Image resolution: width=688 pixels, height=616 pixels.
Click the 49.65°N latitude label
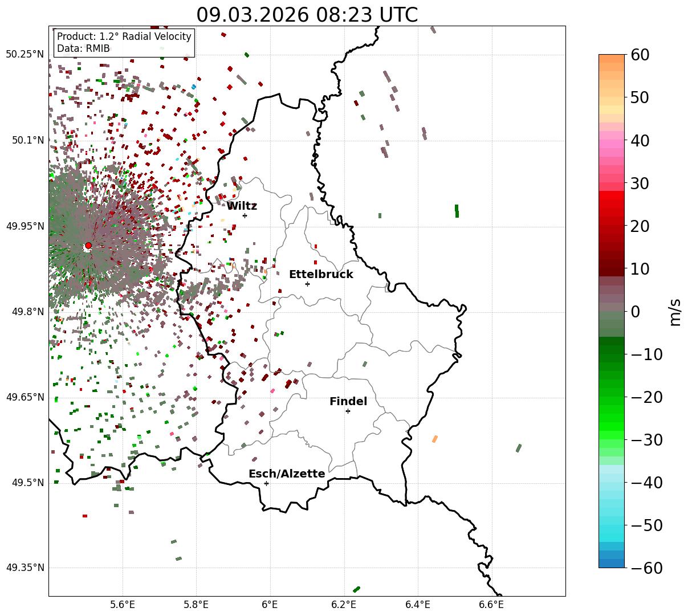(25, 397)
